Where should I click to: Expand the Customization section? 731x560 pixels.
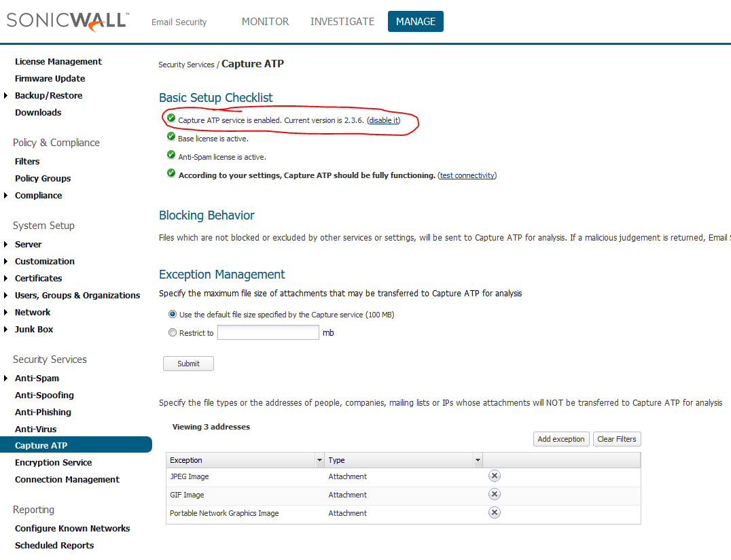pos(5,261)
